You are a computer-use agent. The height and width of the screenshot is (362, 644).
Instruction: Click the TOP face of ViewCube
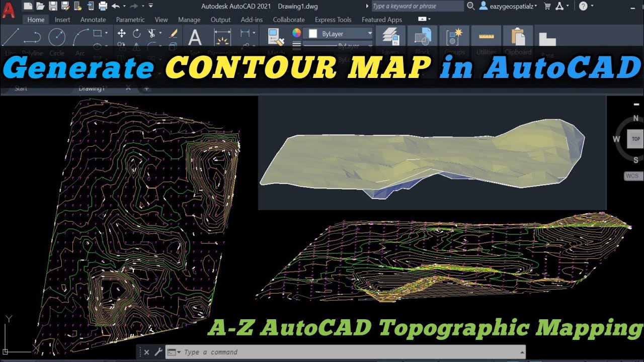[636, 139]
